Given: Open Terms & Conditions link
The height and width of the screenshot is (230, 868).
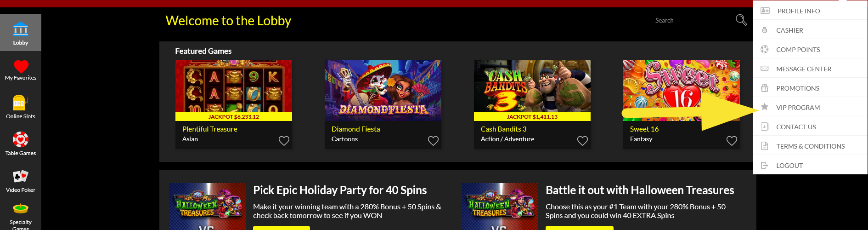Looking at the screenshot, I should [x=810, y=146].
